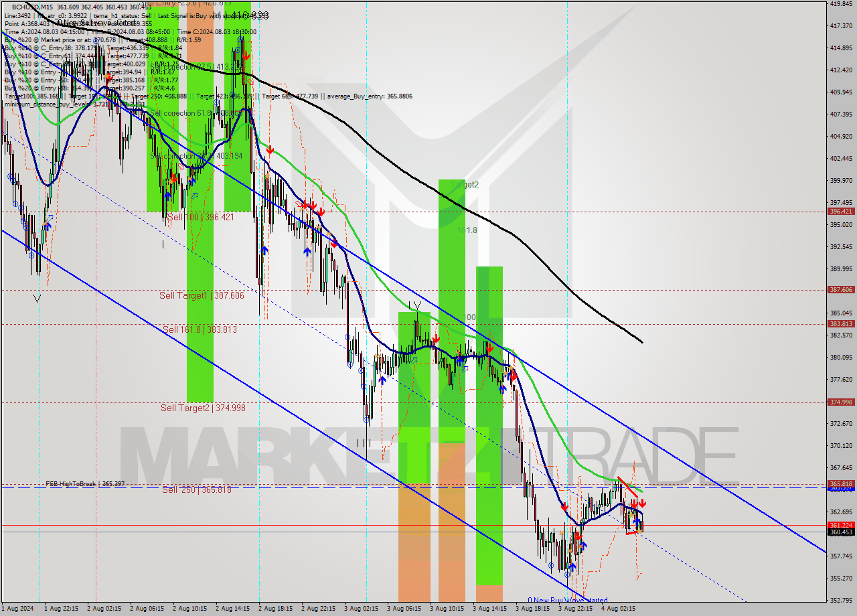Select the red 396.421 price tag
The height and width of the screenshot is (616, 857).
[x=841, y=212]
